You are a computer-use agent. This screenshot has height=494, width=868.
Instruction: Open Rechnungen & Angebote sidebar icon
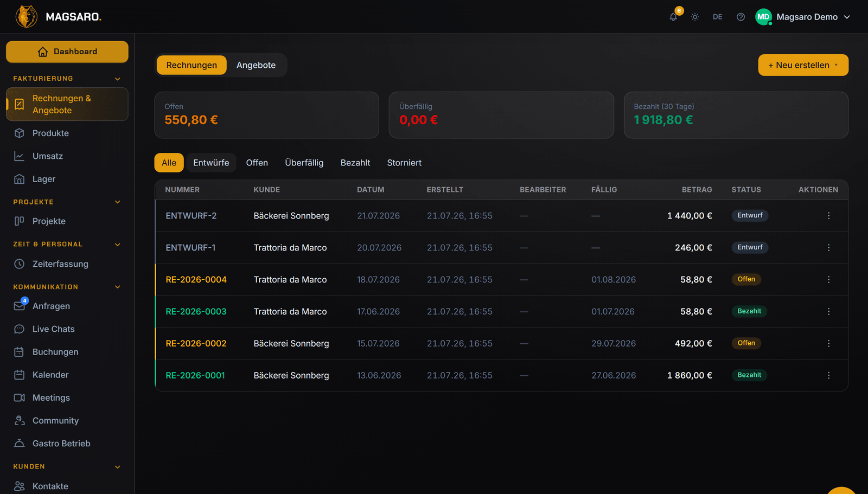[x=20, y=104]
